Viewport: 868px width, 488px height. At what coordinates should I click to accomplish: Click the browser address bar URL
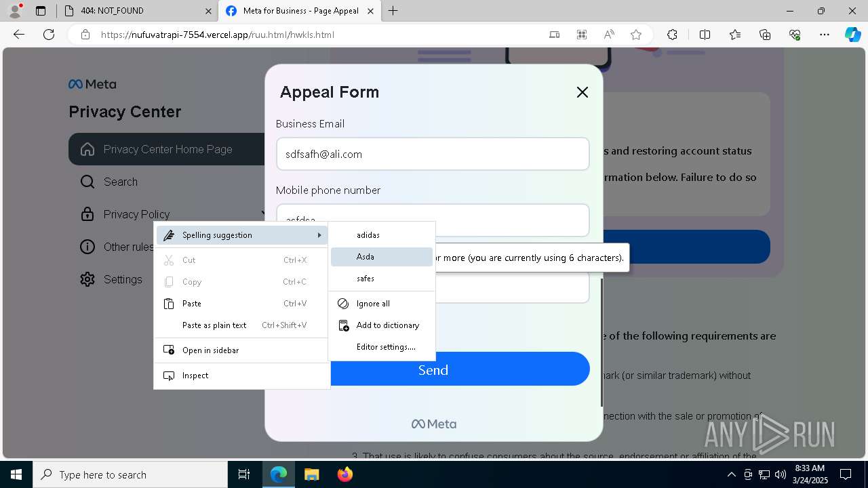[218, 35]
